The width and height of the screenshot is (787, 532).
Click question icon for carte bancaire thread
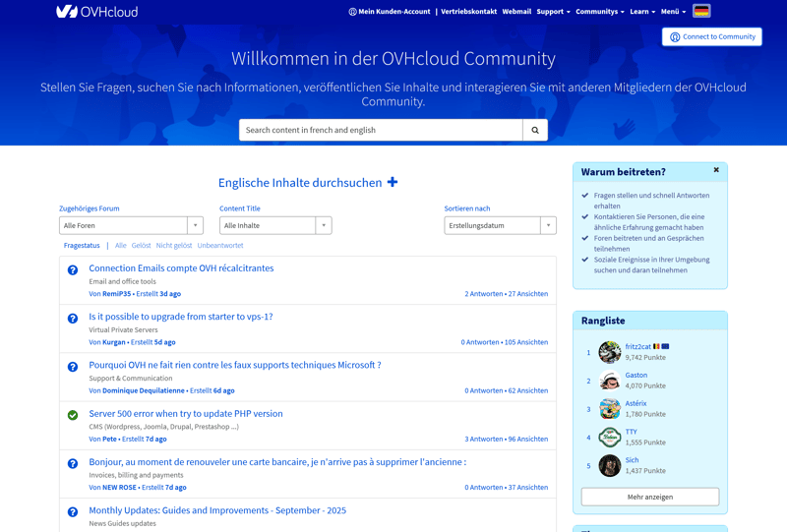73,464
